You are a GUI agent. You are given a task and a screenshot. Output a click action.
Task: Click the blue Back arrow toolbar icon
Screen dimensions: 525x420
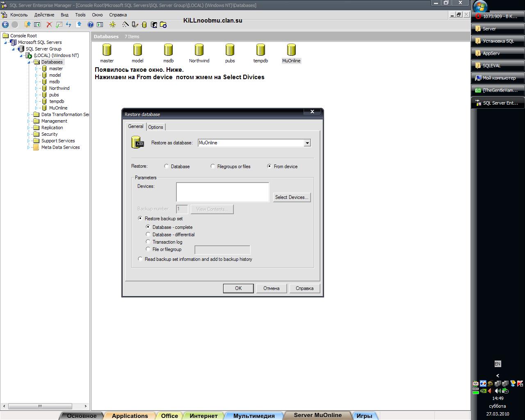5,25
